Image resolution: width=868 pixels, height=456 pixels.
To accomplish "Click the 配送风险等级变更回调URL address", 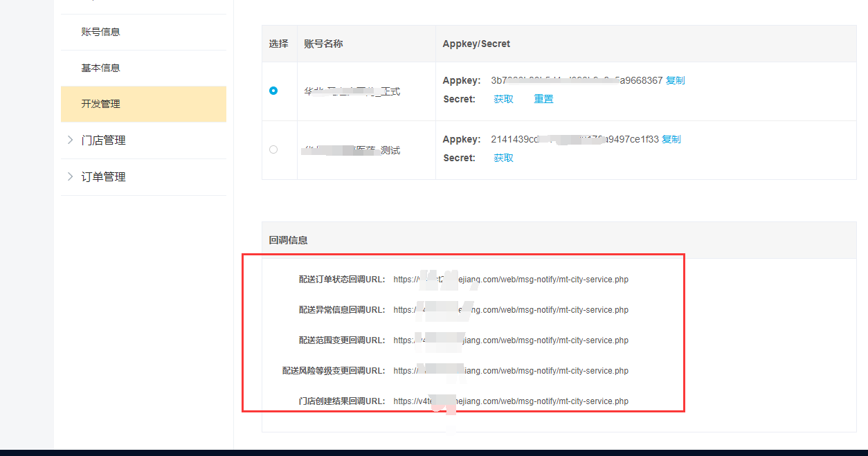I will (511, 371).
